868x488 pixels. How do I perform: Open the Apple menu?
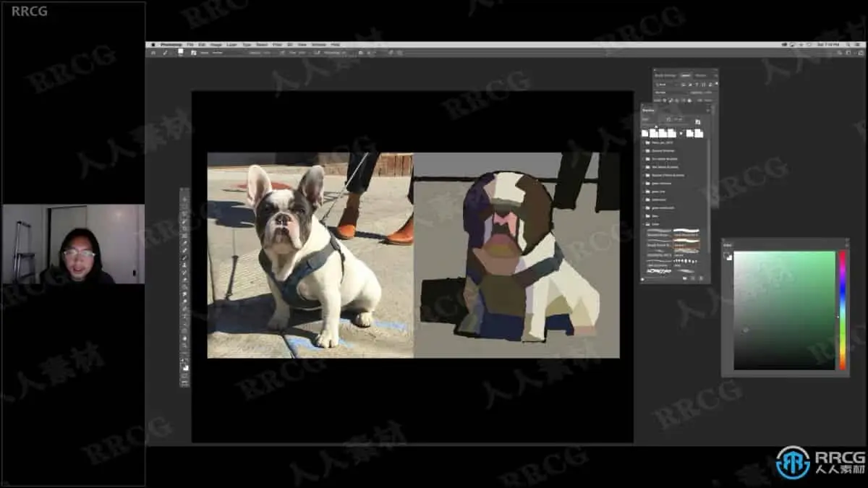[153, 45]
